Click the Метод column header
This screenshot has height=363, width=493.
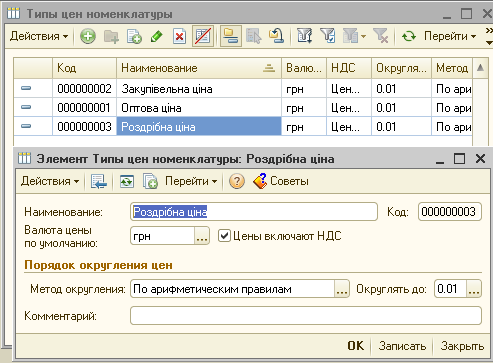452,68
